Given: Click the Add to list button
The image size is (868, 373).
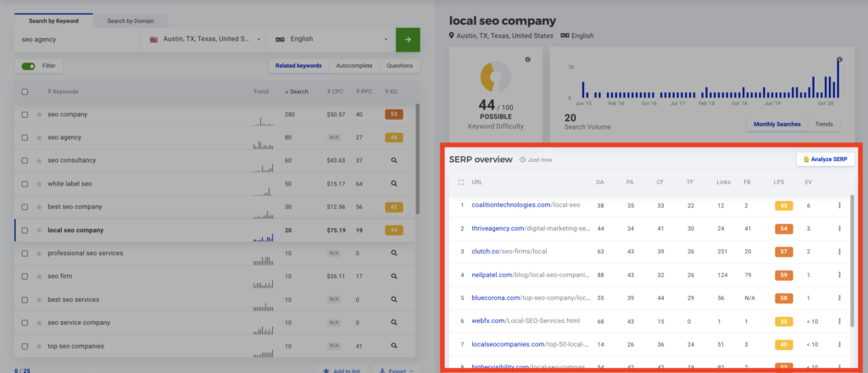Looking at the screenshot, I should [x=342, y=370].
